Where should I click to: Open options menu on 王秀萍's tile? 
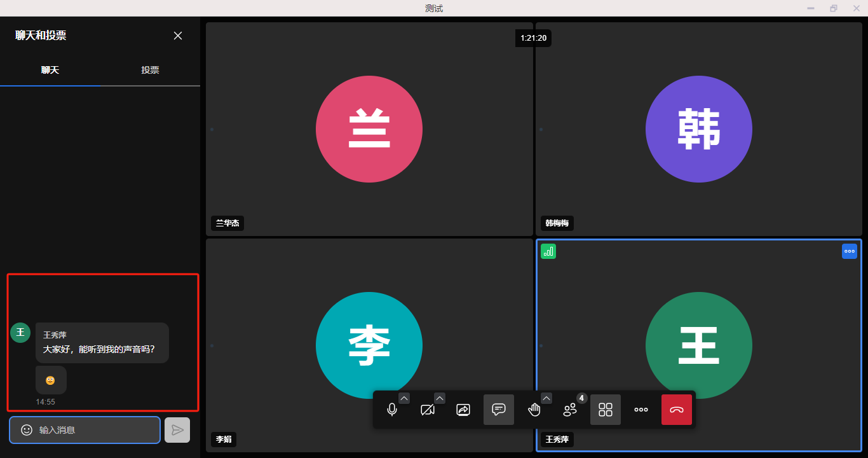coord(850,251)
